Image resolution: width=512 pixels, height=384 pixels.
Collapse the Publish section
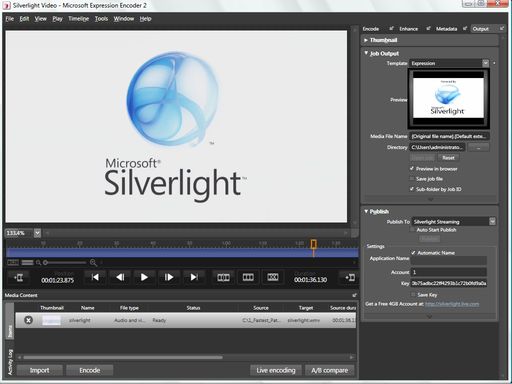point(366,211)
